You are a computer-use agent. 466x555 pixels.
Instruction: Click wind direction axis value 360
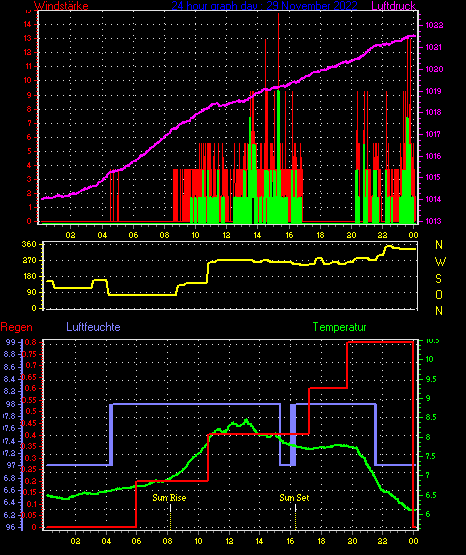[29, 244]
